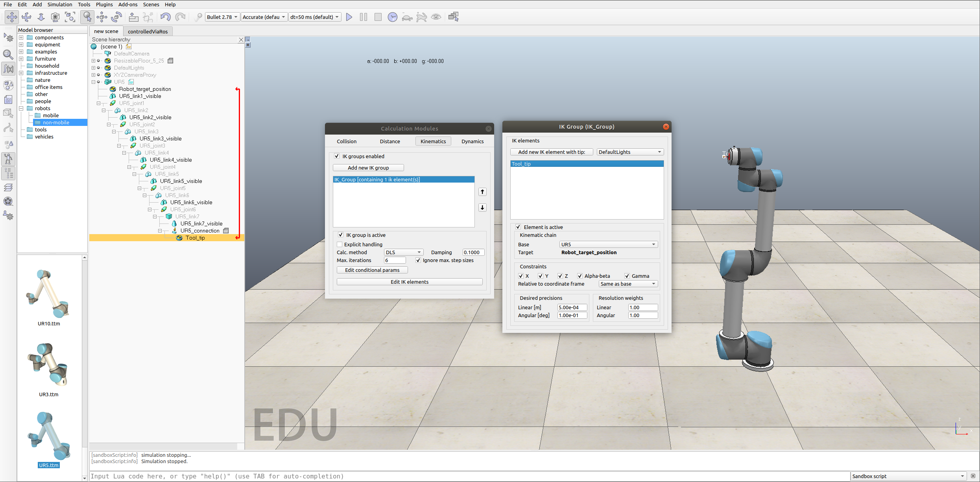Click the Damping value input field

click(473, 252)
